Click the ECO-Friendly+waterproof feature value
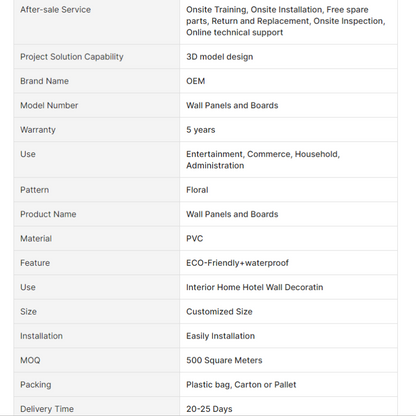 [237, 263]
